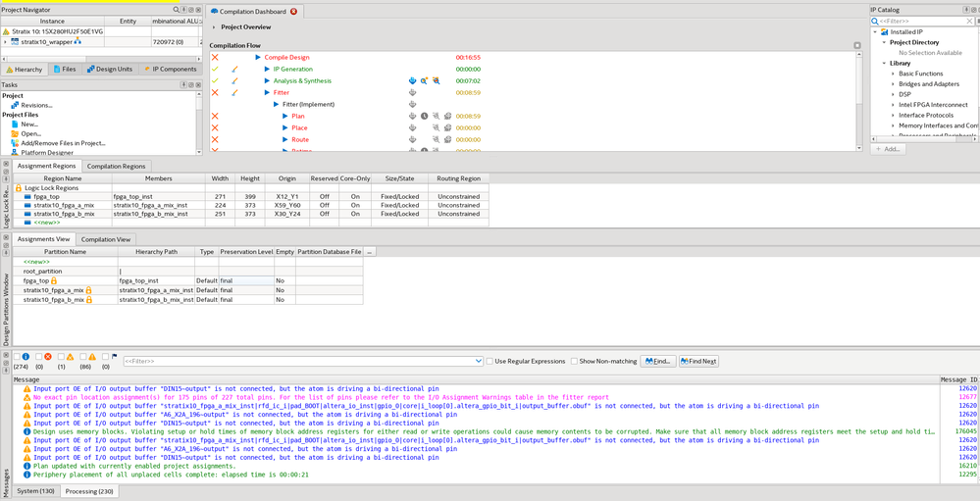Run the Fitter (Implement) play arrow
980x501 pixels.
click(x=277, y=104)
